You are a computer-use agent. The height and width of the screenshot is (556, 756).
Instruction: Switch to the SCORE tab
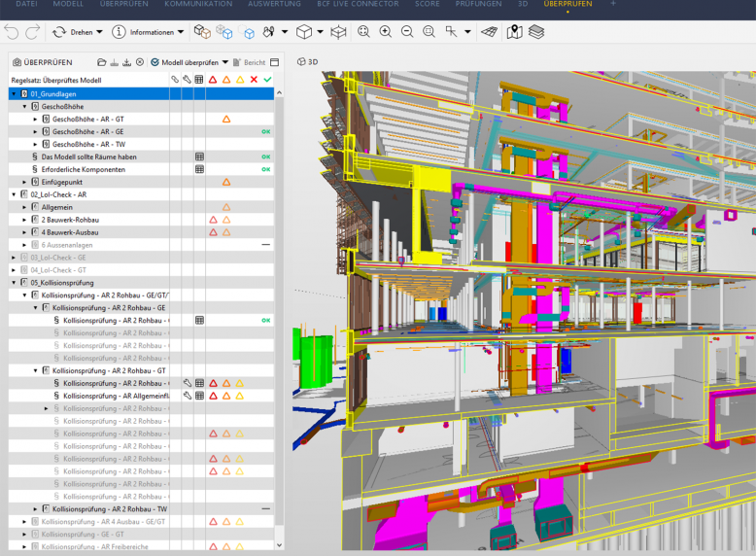tap(428, 4)
